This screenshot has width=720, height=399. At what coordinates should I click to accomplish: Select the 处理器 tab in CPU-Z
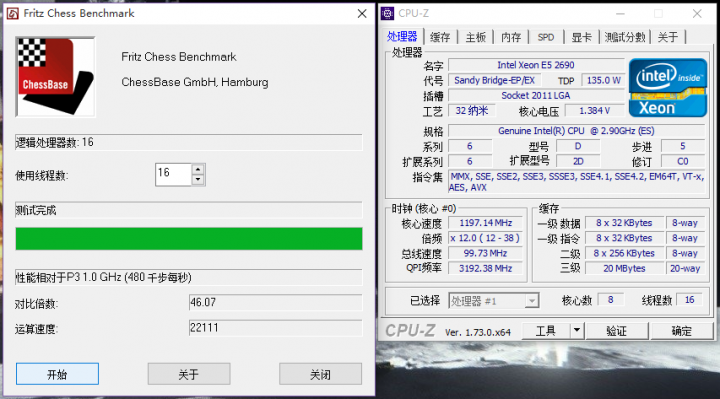402,36
